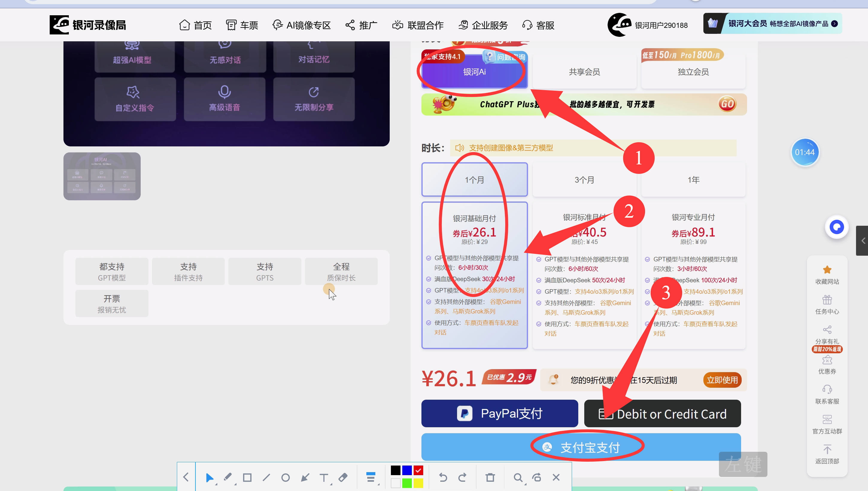Open AI镜像专区 navigation item

point(301,25)
